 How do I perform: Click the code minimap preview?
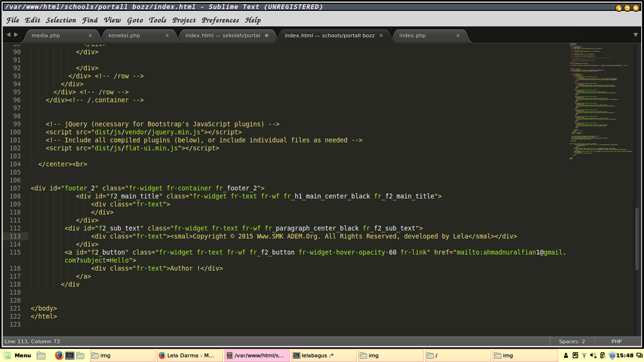point(600,101)
